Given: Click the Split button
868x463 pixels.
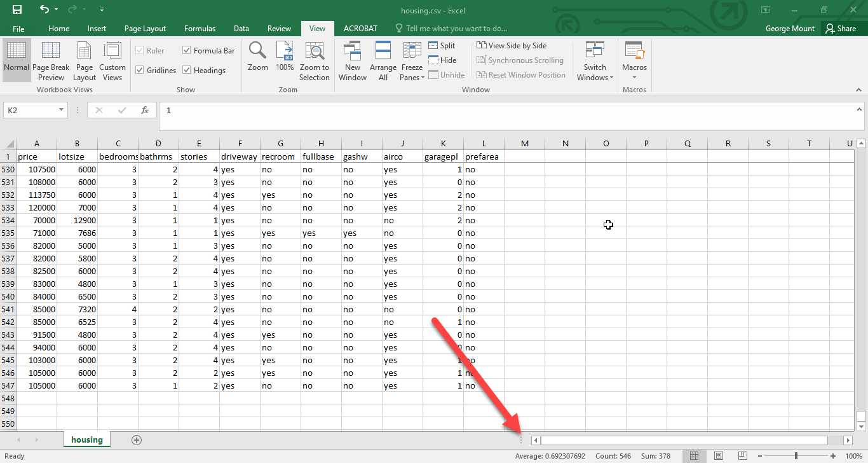Looking at the screenshot, I should click(x=442, y=46).
